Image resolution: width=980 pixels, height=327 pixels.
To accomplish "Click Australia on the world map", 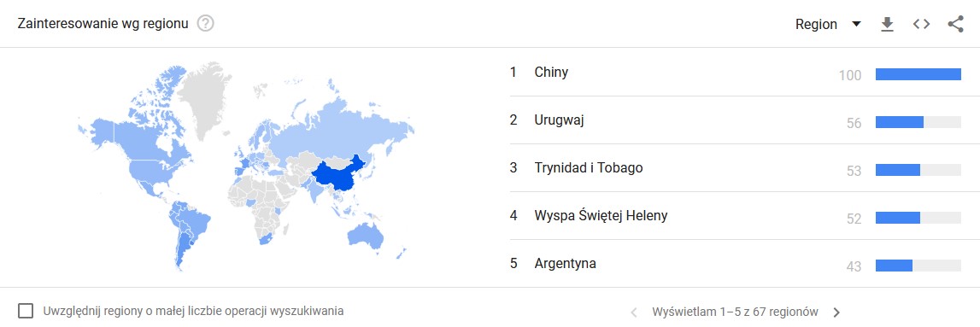I will [x=367, y=236].
